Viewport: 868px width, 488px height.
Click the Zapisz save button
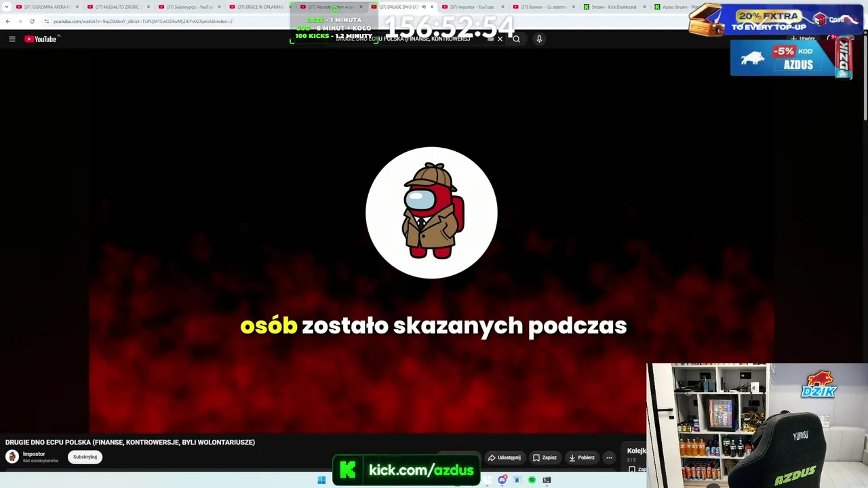click(545, 457)
